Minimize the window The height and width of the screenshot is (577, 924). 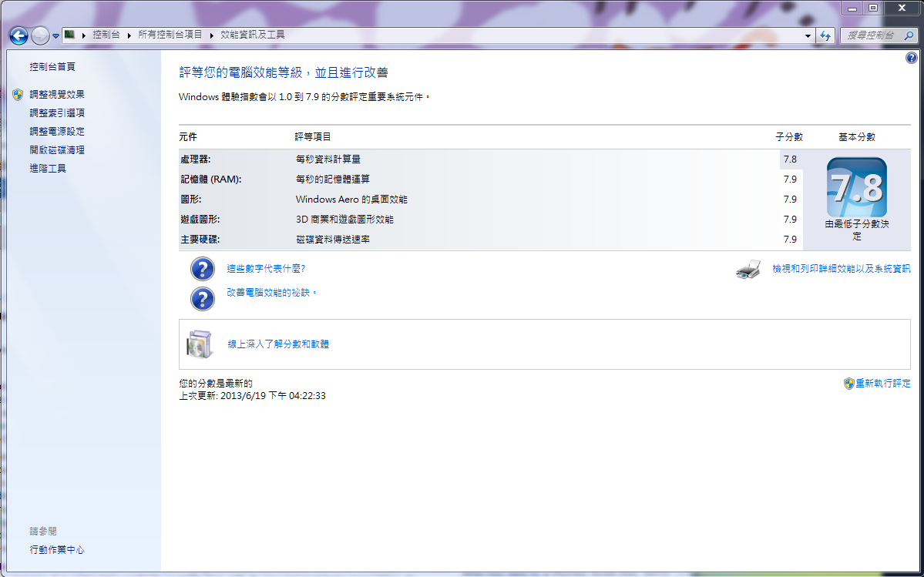[852, 8]
